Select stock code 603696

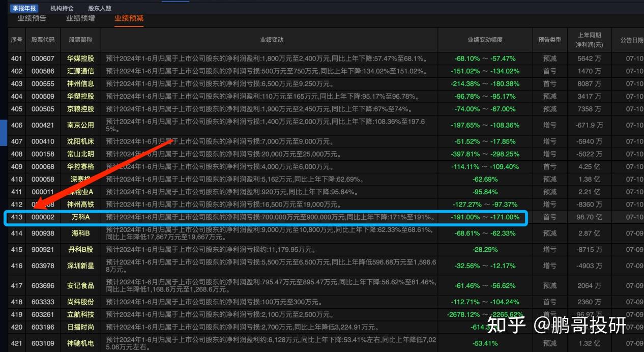43,286
